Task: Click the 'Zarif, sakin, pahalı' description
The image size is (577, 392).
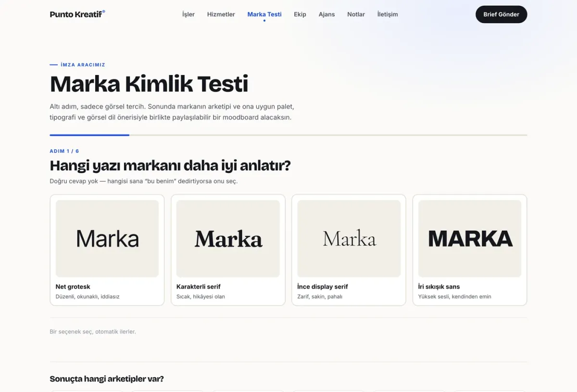Action: tap(320, 296)
